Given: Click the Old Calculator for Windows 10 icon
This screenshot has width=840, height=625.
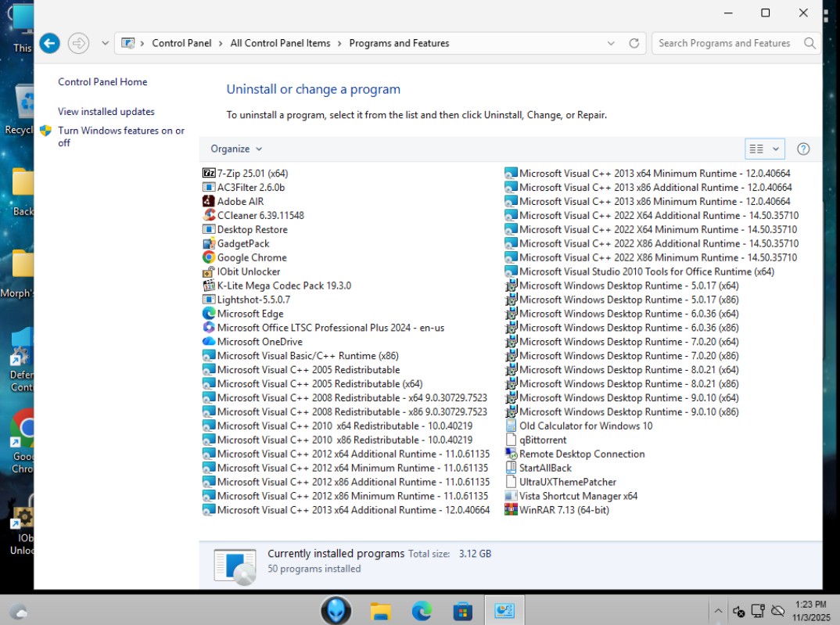Looking at the screenshot, I should pyautogui.click(x=511, y=426).
